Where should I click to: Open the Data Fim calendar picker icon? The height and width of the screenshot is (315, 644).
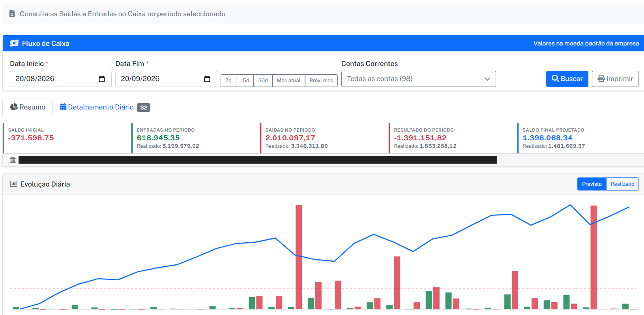pos(207,79)
